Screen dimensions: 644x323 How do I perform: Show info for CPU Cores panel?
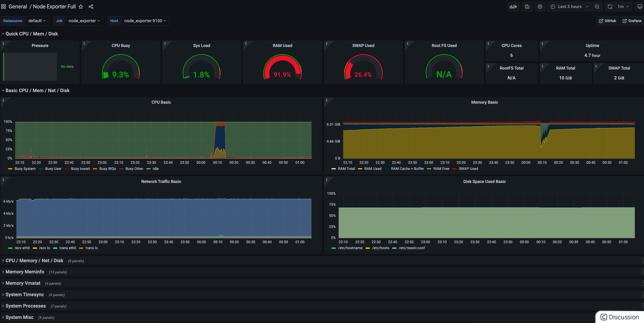tap(488, 43)
